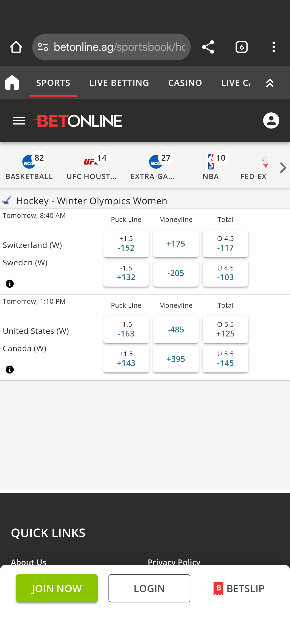Tap the browser home icon
This screenshot has width=290, height=644.
point(16,47)
